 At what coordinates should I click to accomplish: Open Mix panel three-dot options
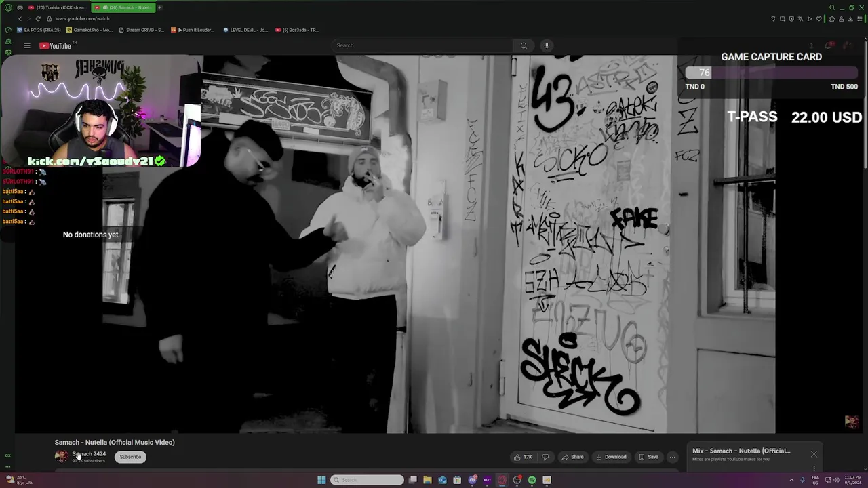814,468
